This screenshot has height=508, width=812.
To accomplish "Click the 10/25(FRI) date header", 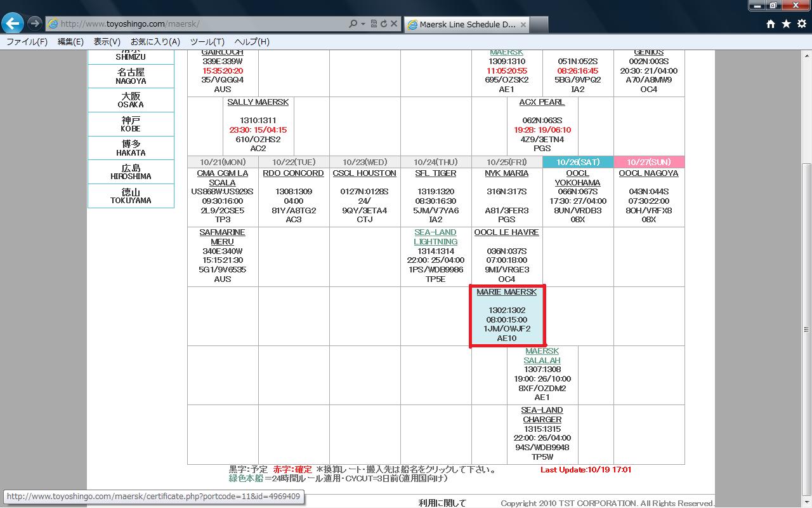I will click(507, 162).
